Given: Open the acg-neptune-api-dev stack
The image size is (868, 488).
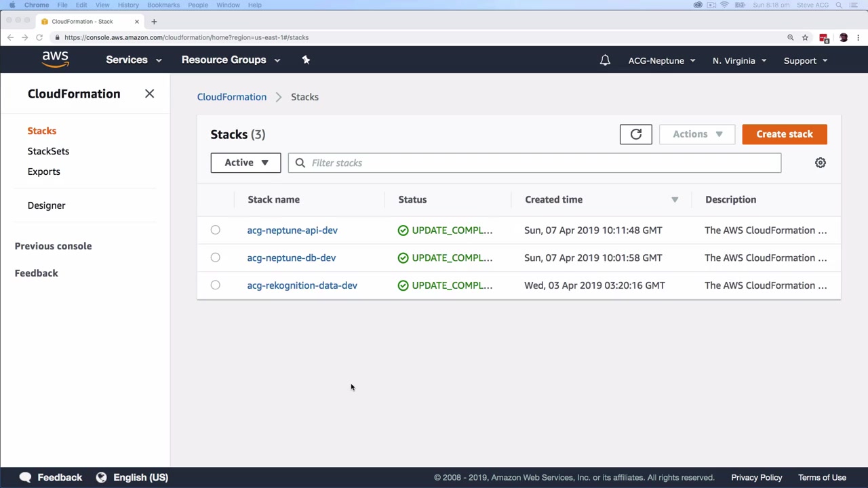Looking at the screenshot, I should 292,230.
